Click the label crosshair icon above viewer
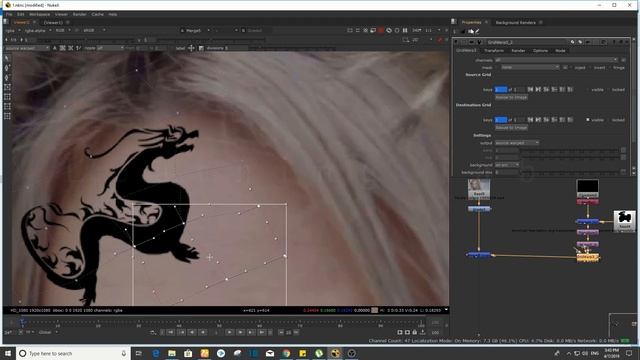Image resolution: width=640 pixels, height=360 pixels. click(191, 48)
